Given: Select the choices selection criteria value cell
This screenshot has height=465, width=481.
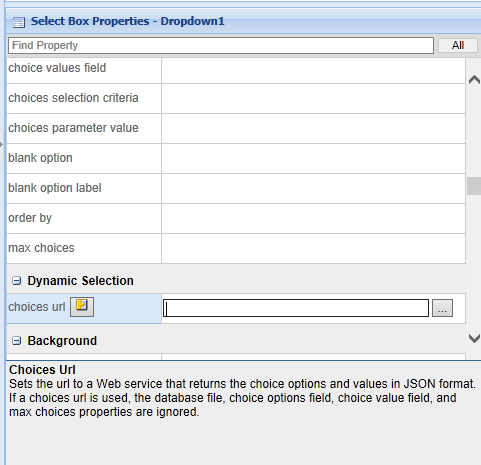Looking at the screenshot, I should pos(313,99).
